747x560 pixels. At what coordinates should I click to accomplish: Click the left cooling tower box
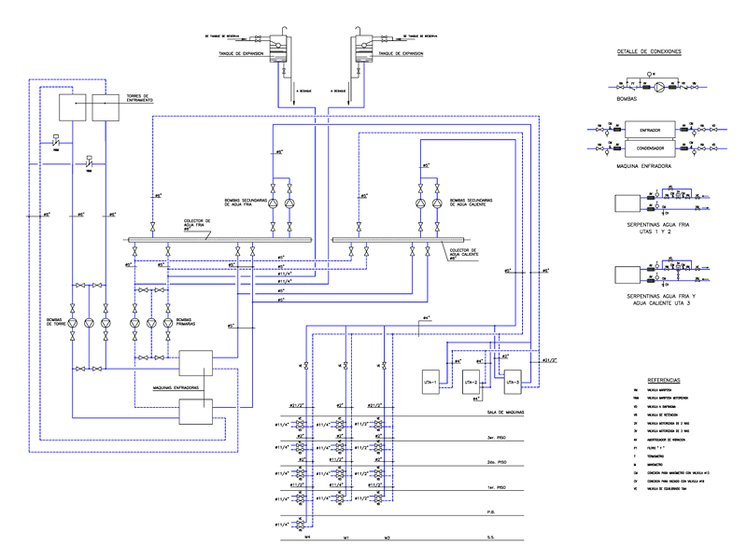click(73, 107)
